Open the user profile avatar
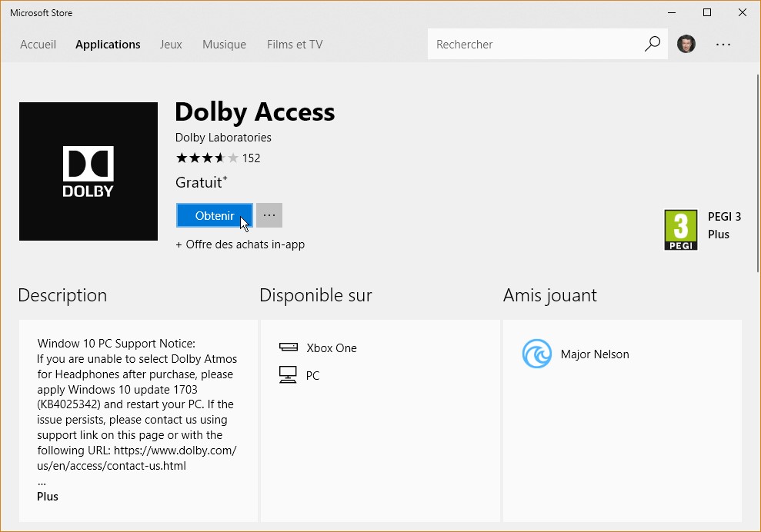This screenshot has height=532, width=761. point(686,44)
